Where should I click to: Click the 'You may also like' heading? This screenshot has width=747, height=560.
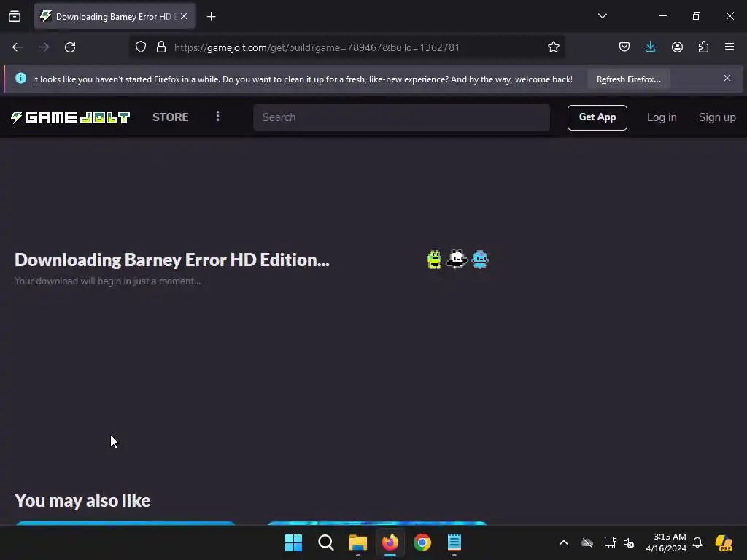click(82, 500)
